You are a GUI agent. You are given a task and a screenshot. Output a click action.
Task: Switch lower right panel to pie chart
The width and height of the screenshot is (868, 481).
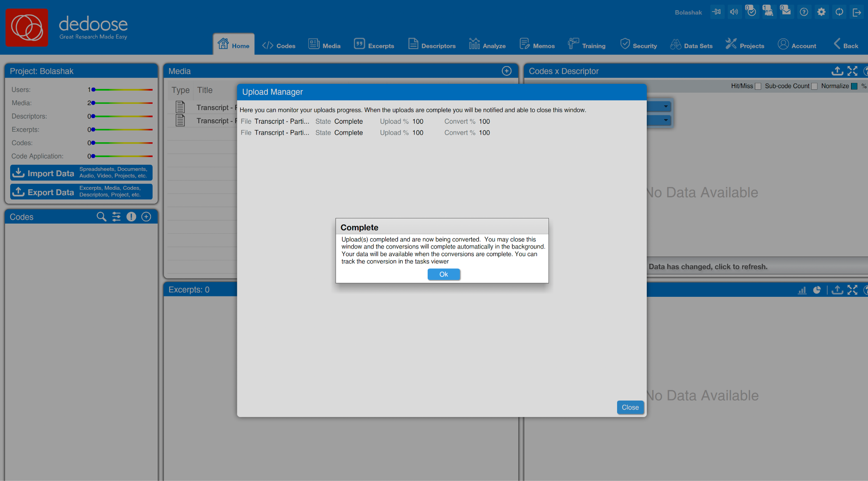coord(817,290)
